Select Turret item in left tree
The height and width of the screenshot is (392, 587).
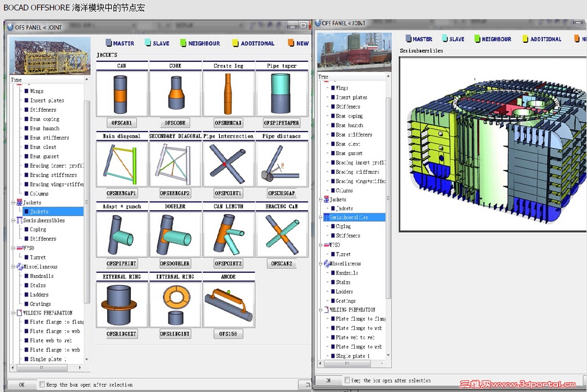(38, 258)
